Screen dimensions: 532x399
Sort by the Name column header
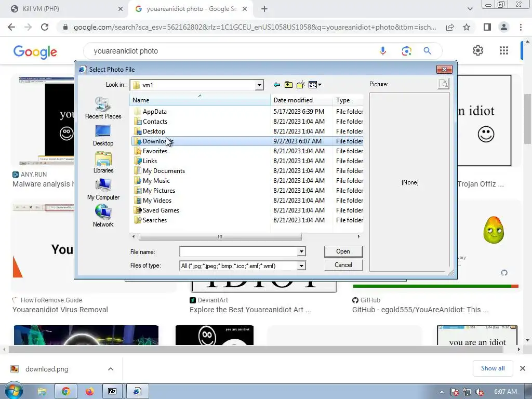[x=200, y=100]
